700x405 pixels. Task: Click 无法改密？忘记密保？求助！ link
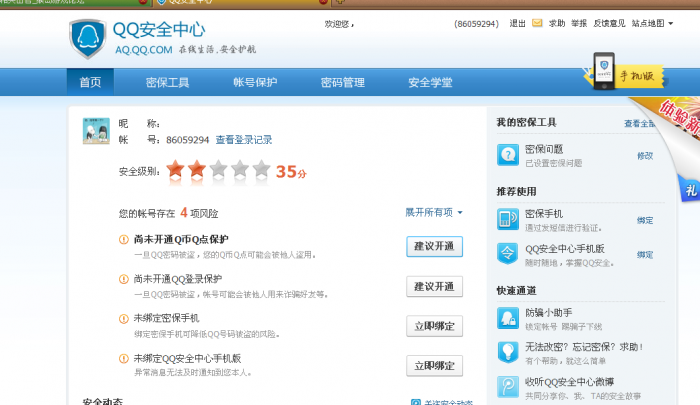(584, 347)
